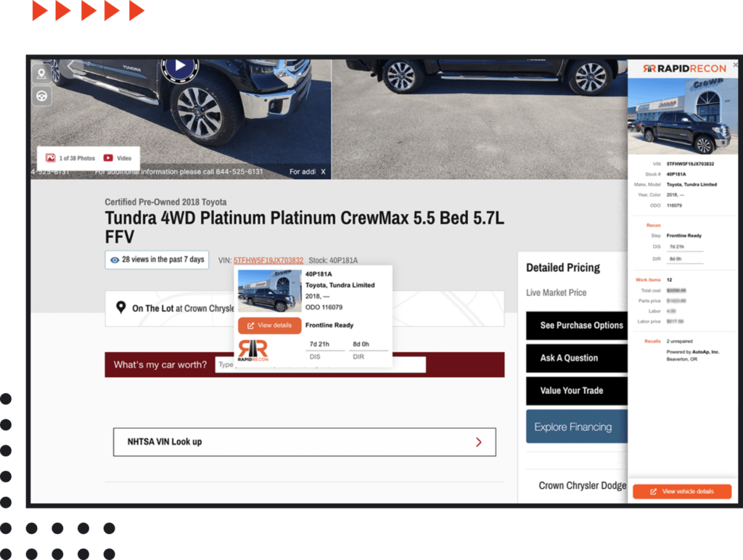The image size is (743, 560).
Task: Click the 7d 21h DIS value in the popup
Action: [319, 344]
